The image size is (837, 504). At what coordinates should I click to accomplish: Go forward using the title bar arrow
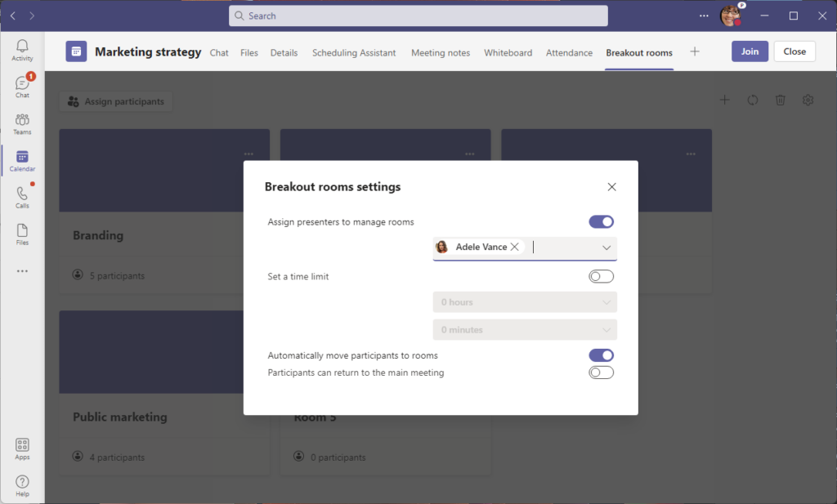pos(32,16)
